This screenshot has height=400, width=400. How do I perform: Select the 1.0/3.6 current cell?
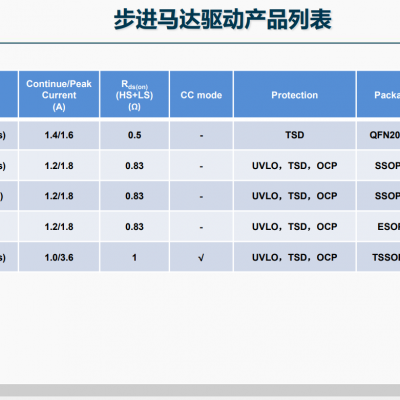pyautogui.click(x=59, y=257)
